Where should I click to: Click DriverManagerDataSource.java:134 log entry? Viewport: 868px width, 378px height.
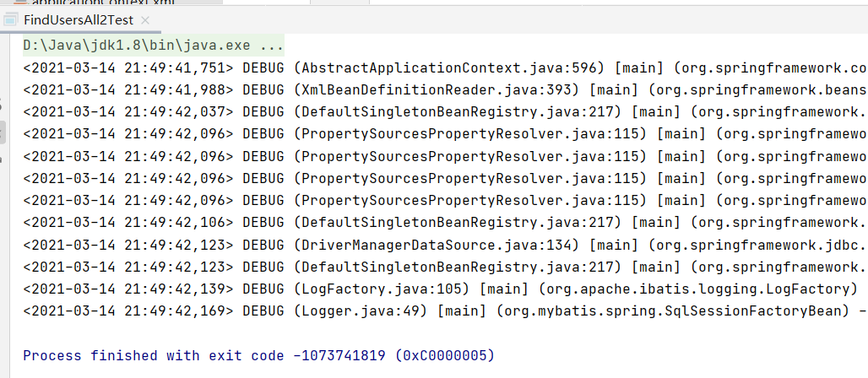coord(444,245)
